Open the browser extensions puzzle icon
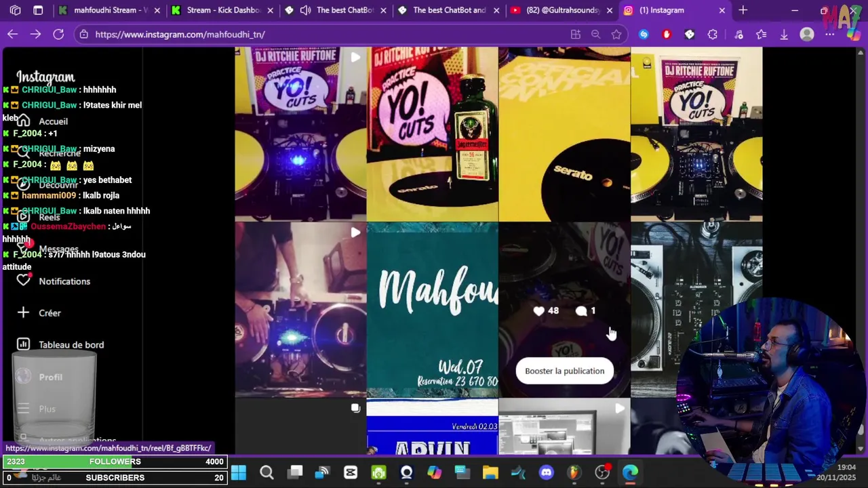This screenshot has width=868, height=488. tap(713, 34)
